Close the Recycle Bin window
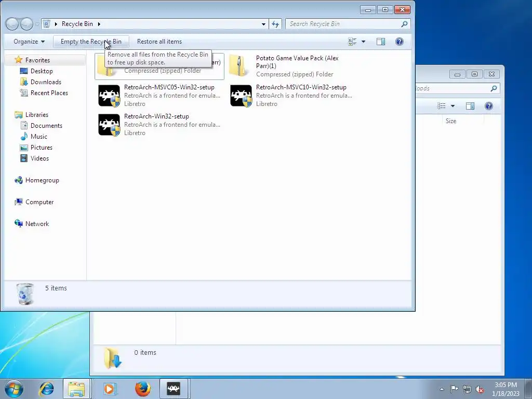This screenshot has width=532, height=399. [x=402, y=9]
